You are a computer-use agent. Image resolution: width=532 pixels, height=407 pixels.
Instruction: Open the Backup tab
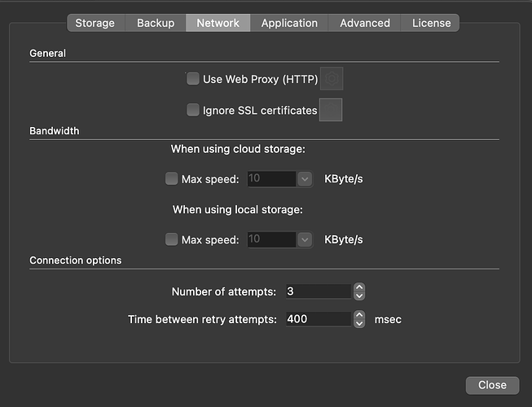point(156,23)
